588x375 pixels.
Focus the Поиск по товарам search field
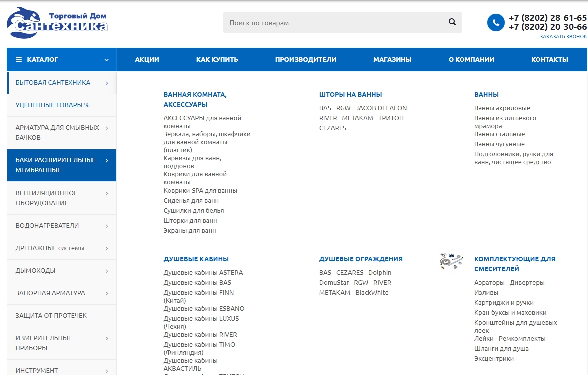342,22
